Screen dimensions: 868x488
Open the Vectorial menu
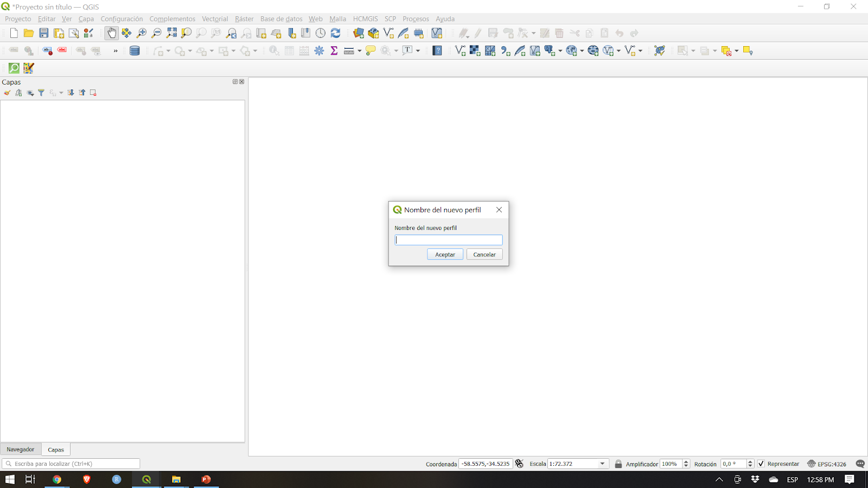click(215, 19)
